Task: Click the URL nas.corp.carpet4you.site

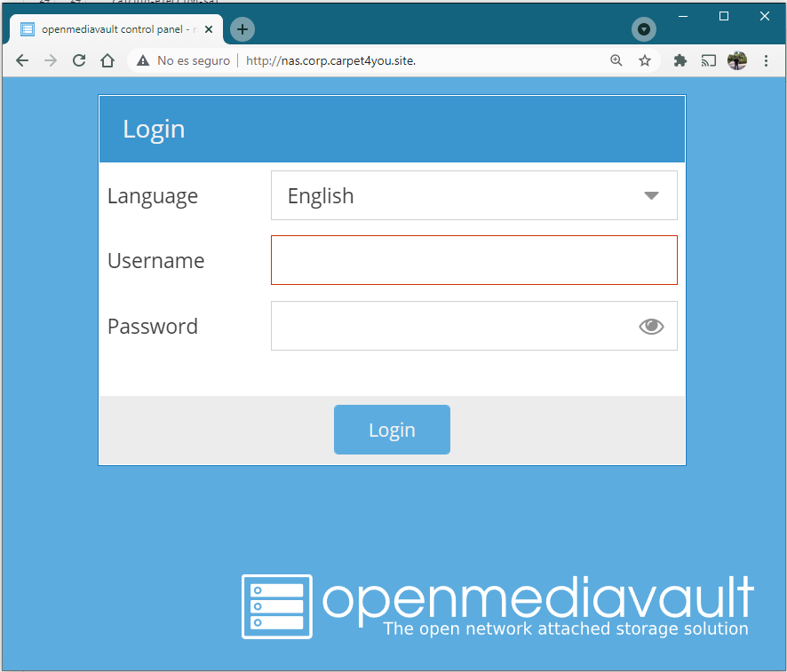Action: 330,60
